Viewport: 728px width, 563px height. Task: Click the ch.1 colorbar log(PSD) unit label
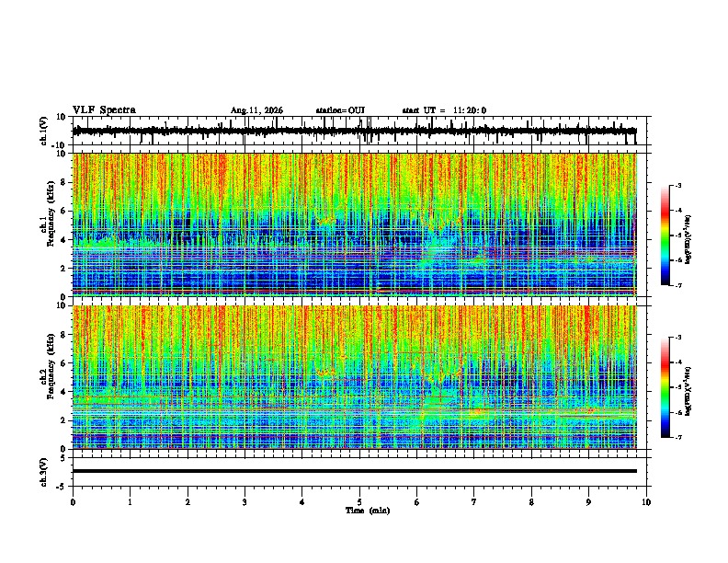pos(688,240)
